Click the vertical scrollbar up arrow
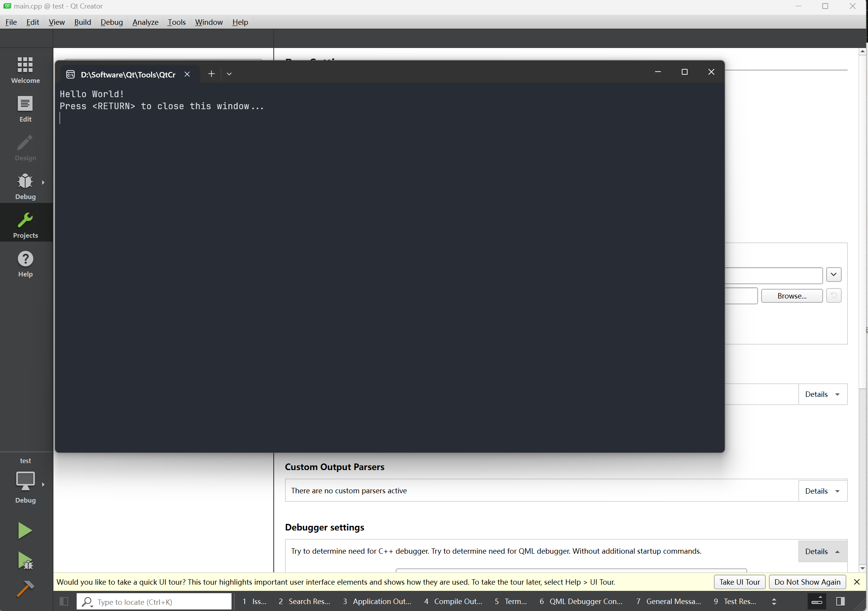The height and width of the screenshot is (611, 868). [862, 51]
